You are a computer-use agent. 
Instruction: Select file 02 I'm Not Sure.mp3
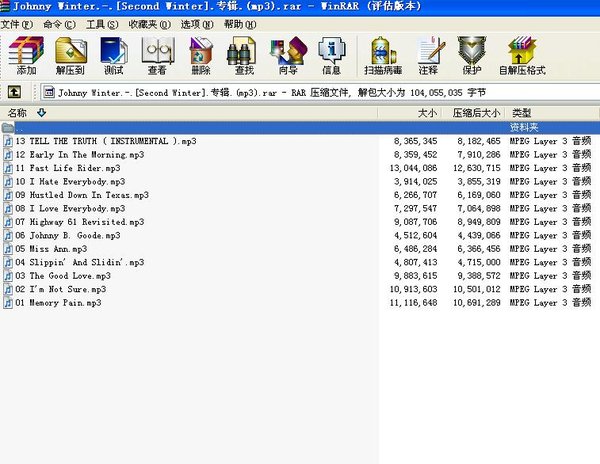coord(60,289)
